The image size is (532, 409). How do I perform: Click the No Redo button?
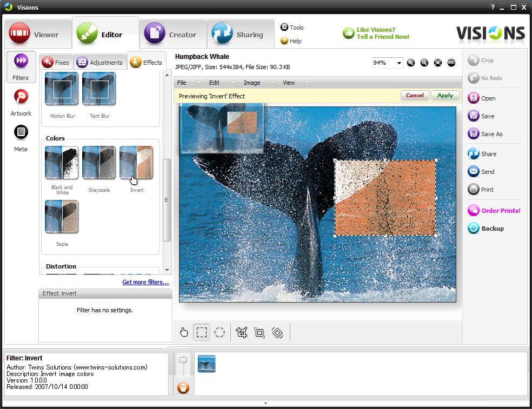485,78
